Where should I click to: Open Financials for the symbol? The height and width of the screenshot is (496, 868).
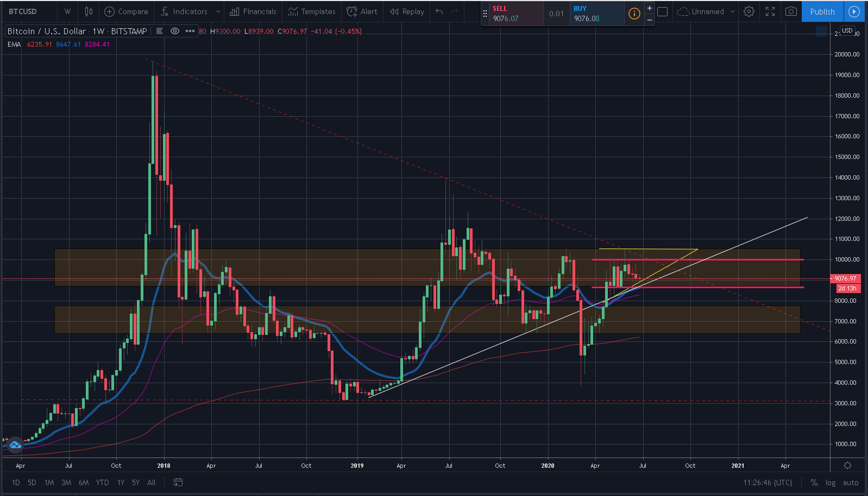coord(253,11)
